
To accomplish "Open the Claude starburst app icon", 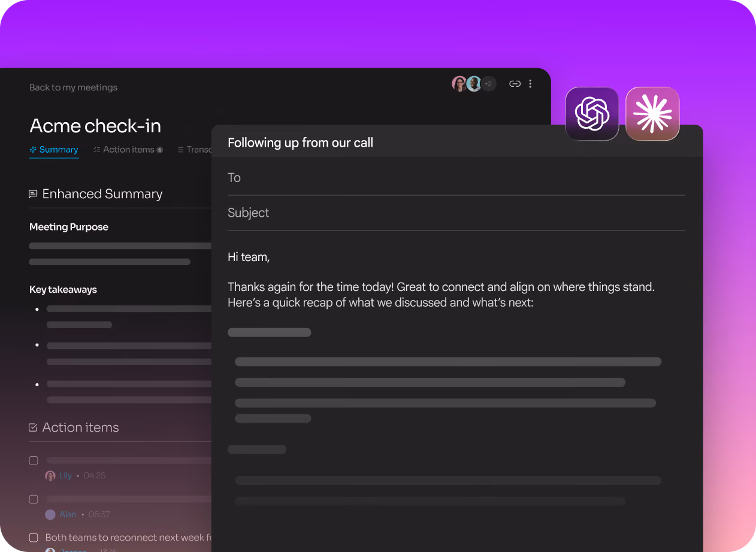I will (x=652, y=114).
